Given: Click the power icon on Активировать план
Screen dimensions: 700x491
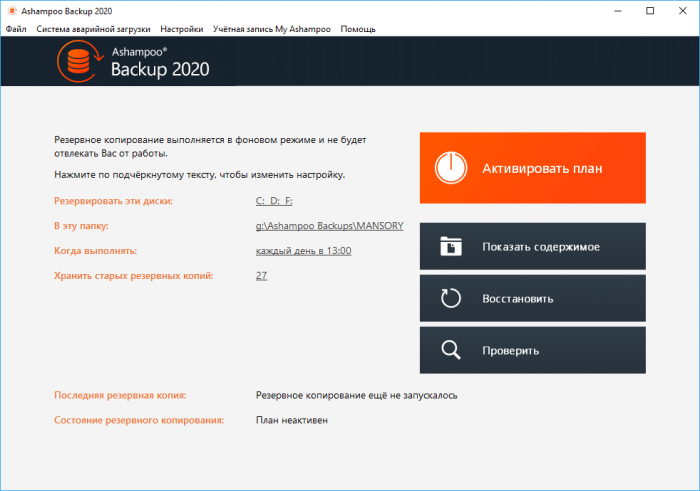Looking at the screenshot, I should (x=451, y=168).
